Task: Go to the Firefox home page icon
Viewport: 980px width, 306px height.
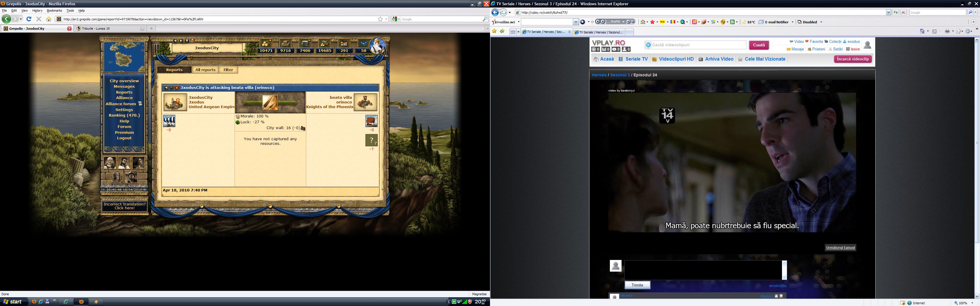Action: (x=49, y=19)
